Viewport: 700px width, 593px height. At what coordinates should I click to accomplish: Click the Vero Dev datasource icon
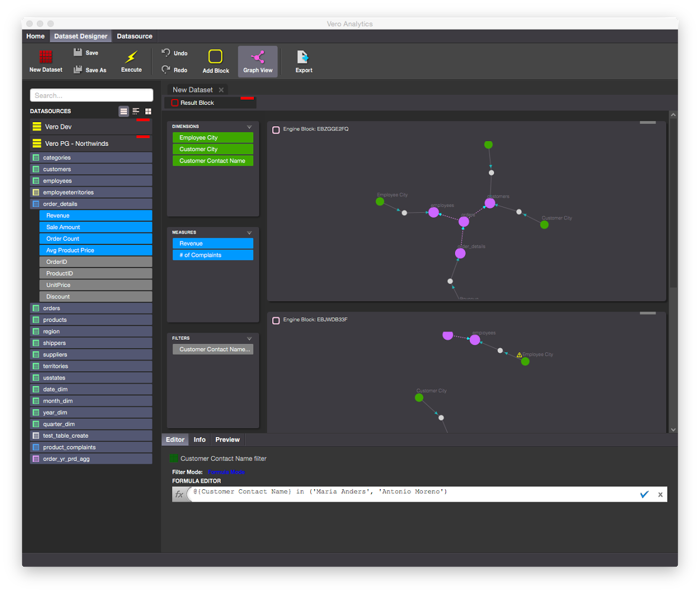click(37, 127)
